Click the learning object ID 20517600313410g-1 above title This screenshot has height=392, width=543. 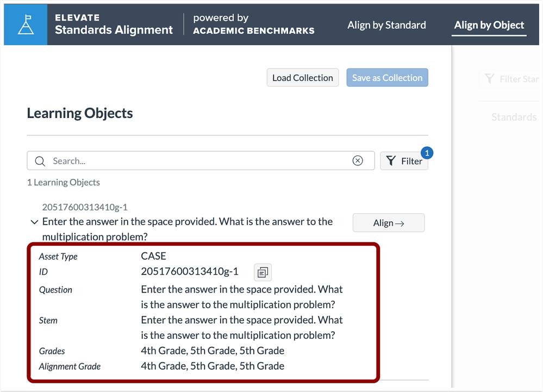pyautogui.click(x=85, y=207)
